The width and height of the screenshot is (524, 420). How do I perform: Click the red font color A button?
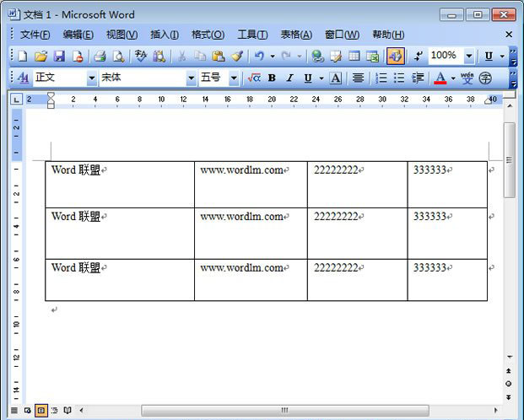pos(440,78)
